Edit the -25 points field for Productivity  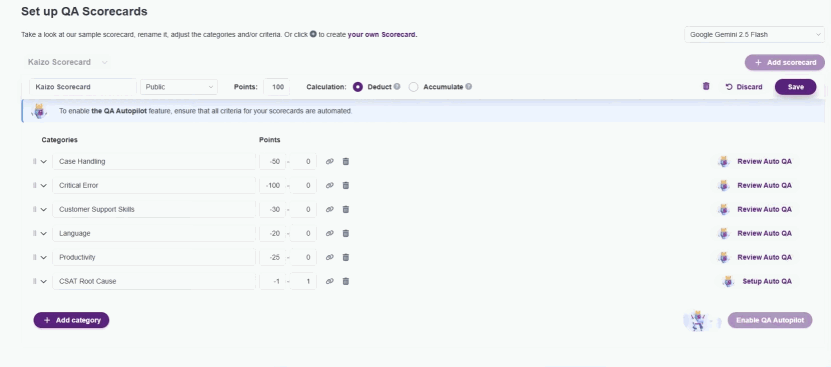(x=272, y=257)
